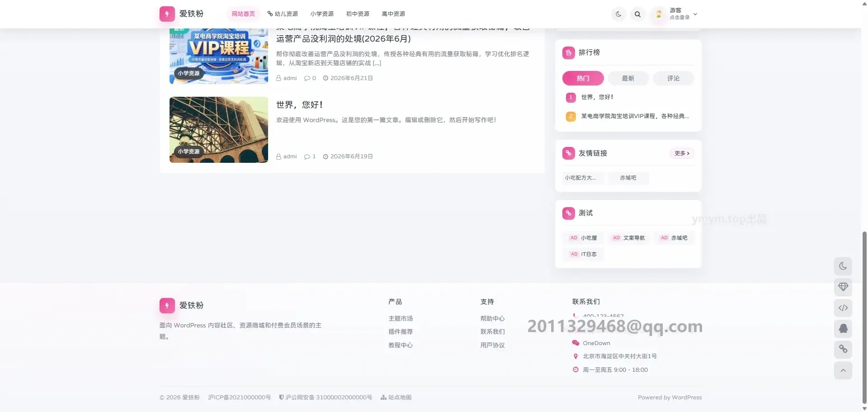Click the back-to-top arrow button
The width and height of the screenshot is (868, 412).
843,370
